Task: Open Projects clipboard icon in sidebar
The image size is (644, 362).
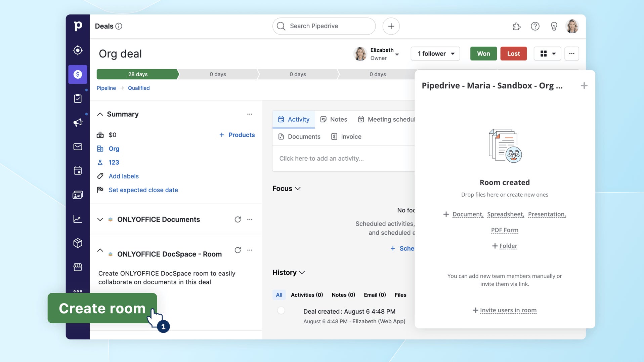Action: click(x=78, y=98)
